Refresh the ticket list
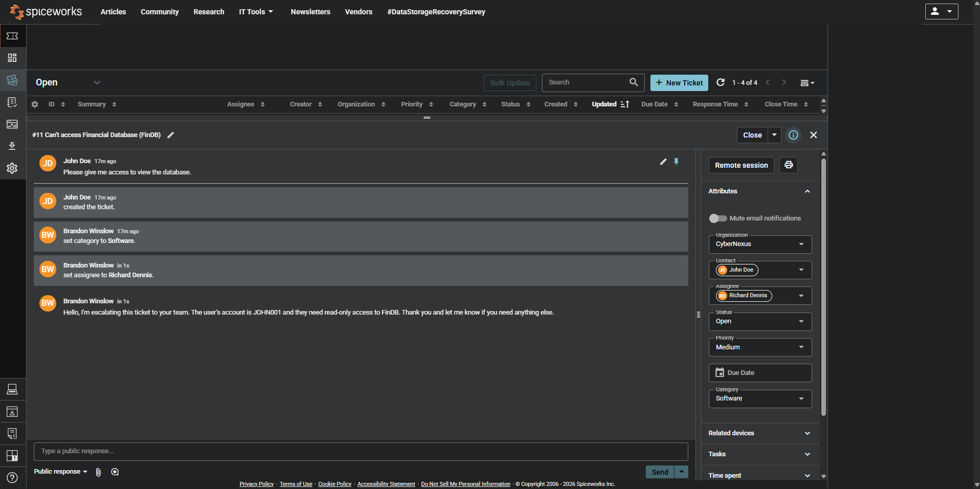 coord(721,82)
